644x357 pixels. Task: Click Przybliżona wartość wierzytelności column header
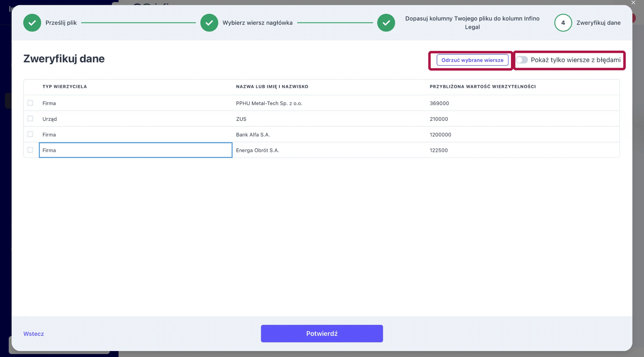pyautogui.click(x=483, y=87)
